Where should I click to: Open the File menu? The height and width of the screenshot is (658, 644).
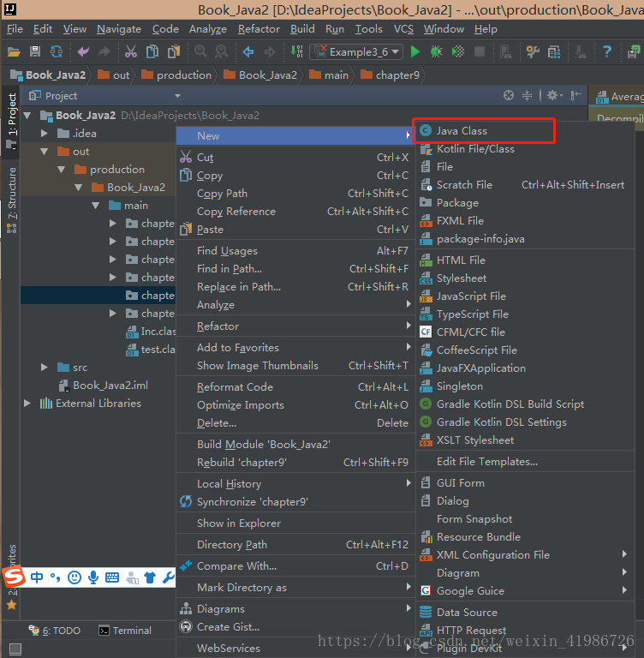(15, 29)
